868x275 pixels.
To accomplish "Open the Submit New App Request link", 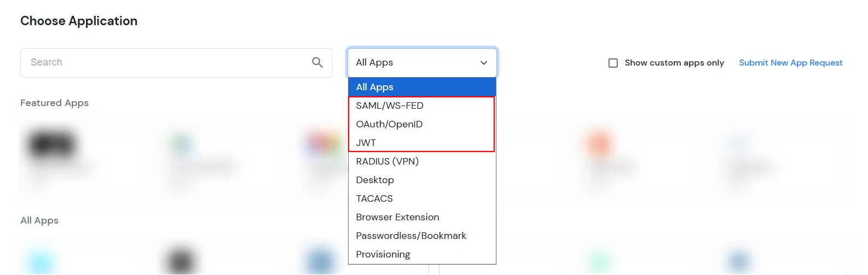I will pyautogui.click(x=790, y=63).
